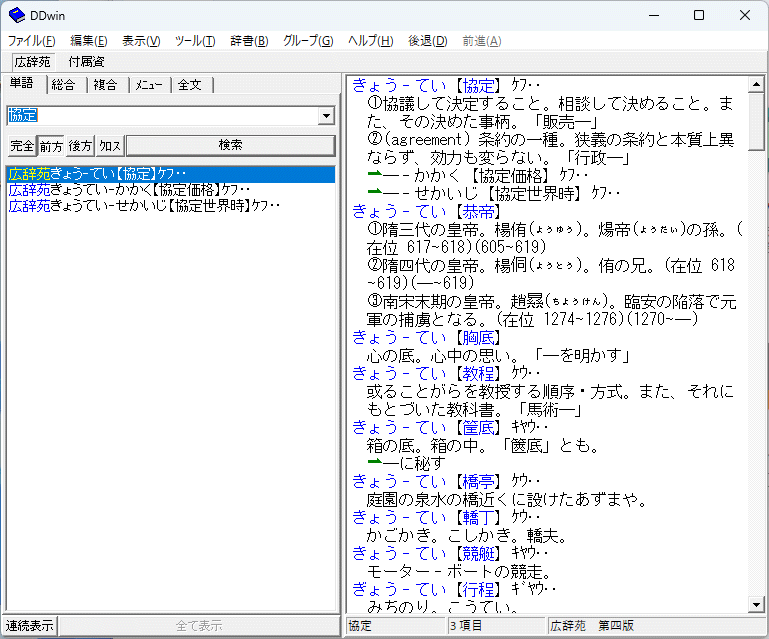Open the search word history dropdown

click(x=325, y=116)
